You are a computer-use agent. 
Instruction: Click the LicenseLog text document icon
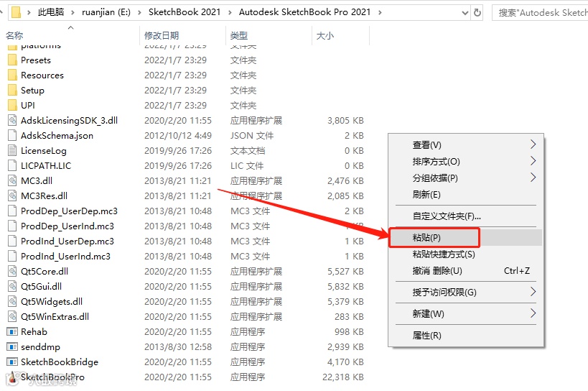click(x=12, y=150)
